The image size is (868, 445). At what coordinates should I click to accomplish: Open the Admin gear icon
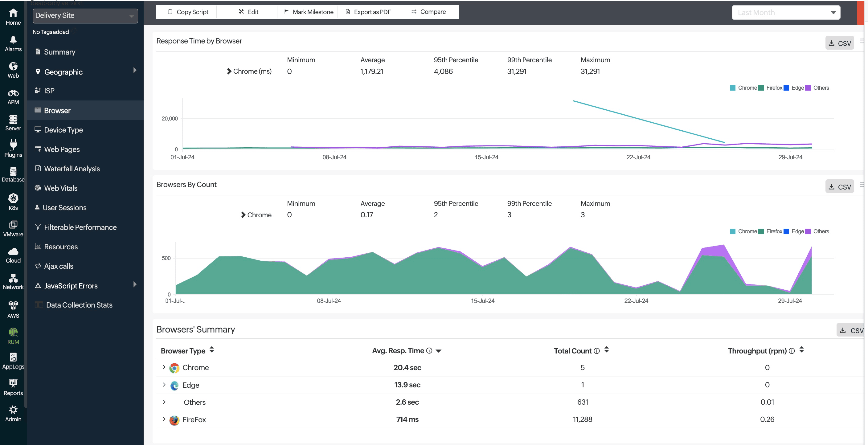pos(13,410)
